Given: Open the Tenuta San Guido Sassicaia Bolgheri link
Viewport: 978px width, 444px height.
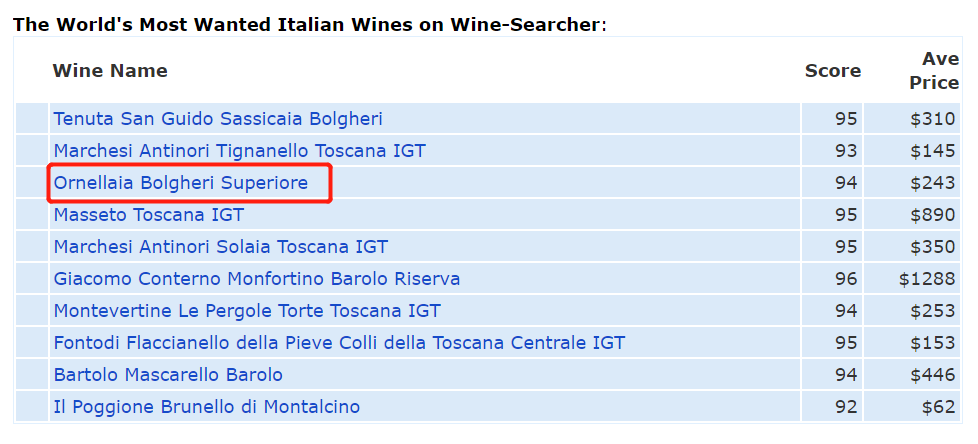Looking at the screenshot, I should point(218,119).
